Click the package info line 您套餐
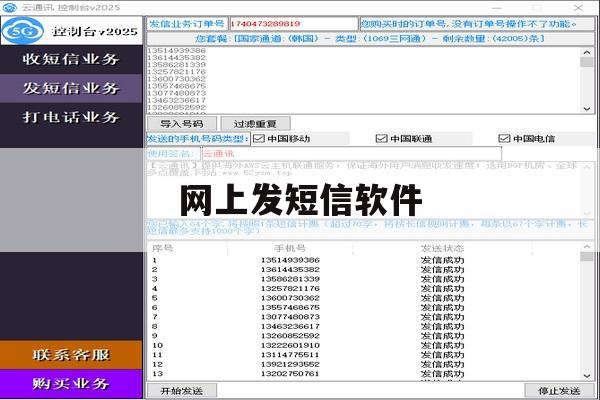The image size is (600, 400). 370,39
